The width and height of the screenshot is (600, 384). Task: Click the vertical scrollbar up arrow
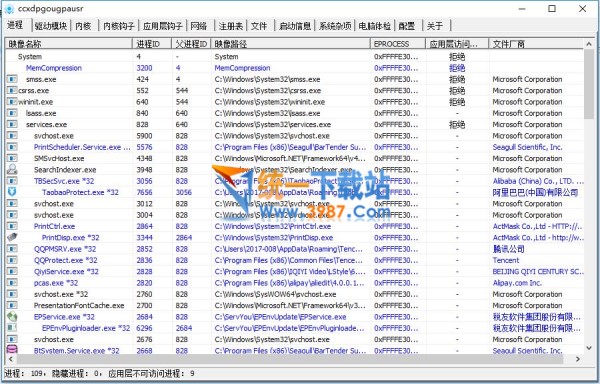[x=589, y=44]
